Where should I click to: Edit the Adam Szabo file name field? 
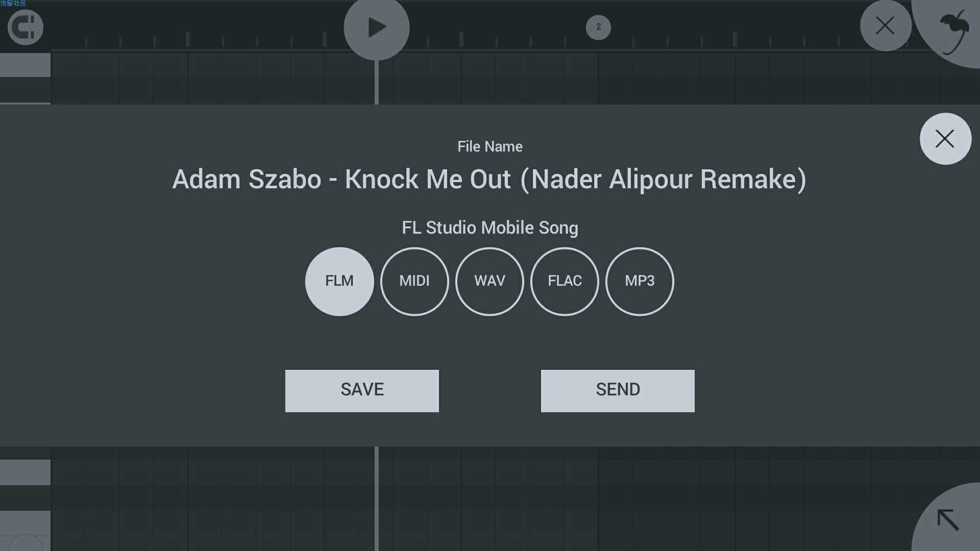489,180
